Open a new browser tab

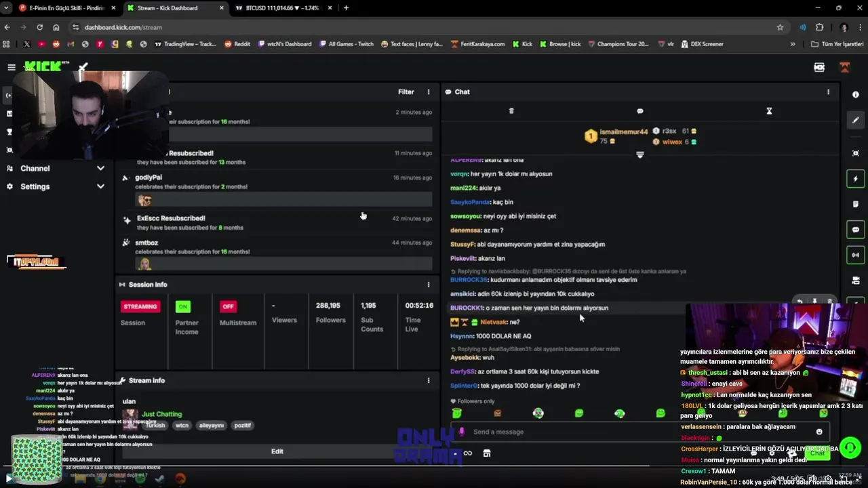point(346,8)
